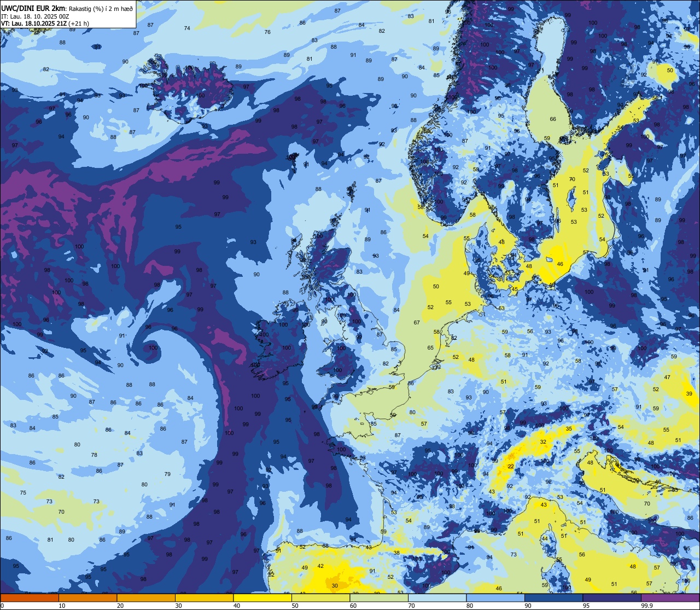Viewport: 700px width, 610px height.
Task: Click the value "44" over Corsica
Action: coord(545,538)
